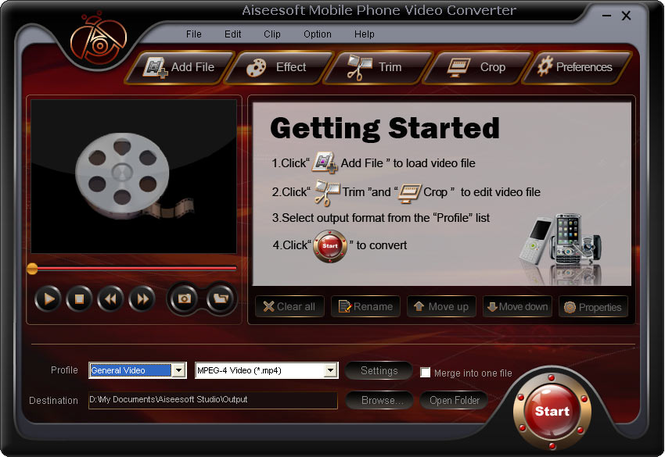Click the small Start icon in step 4
The image size is (665, 457).
(330, 246)
